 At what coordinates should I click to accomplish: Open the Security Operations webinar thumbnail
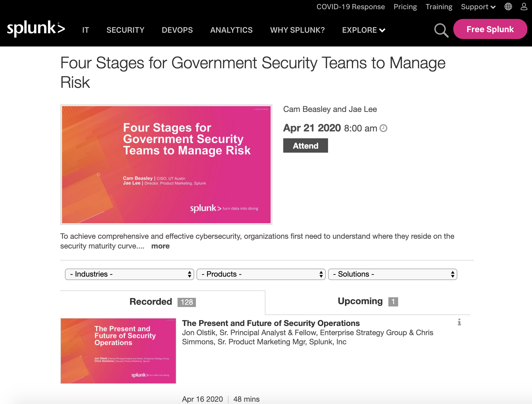click(118, 351)
